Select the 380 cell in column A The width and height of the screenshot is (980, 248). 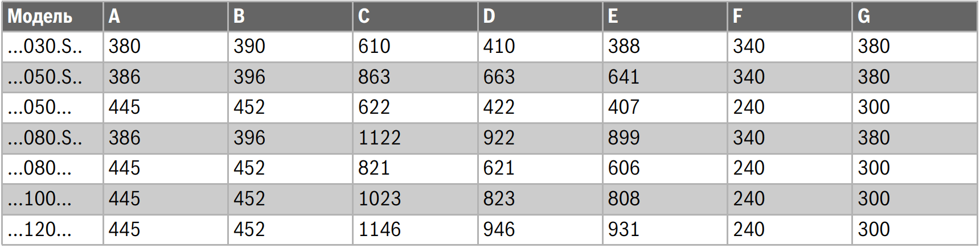125,47
